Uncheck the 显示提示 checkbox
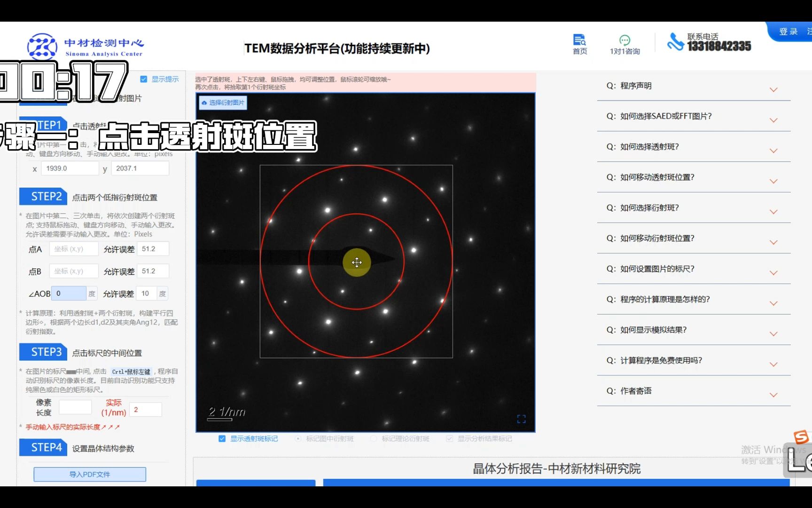 143,79
